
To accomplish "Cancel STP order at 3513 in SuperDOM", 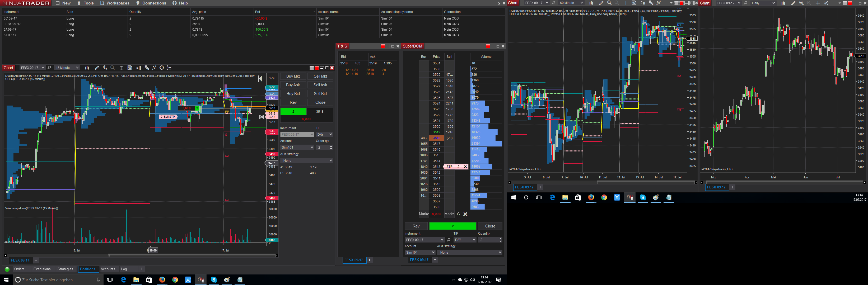I will (x=465, y=167).
